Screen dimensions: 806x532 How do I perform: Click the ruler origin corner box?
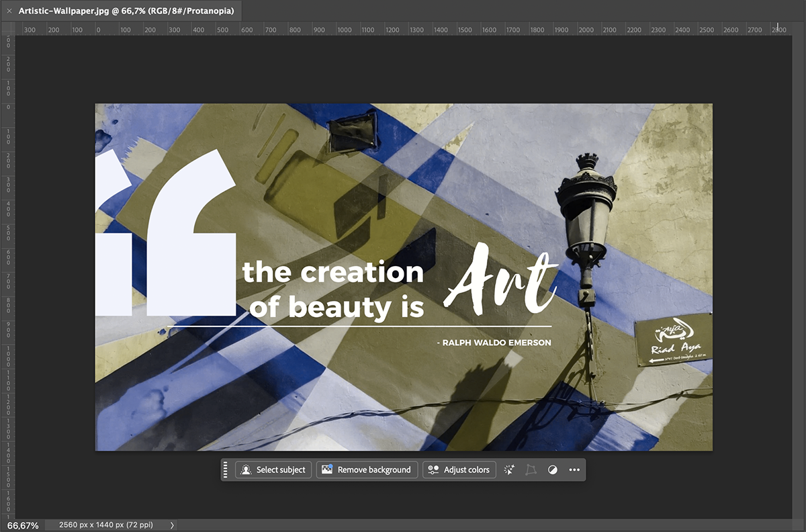[7, 29]
